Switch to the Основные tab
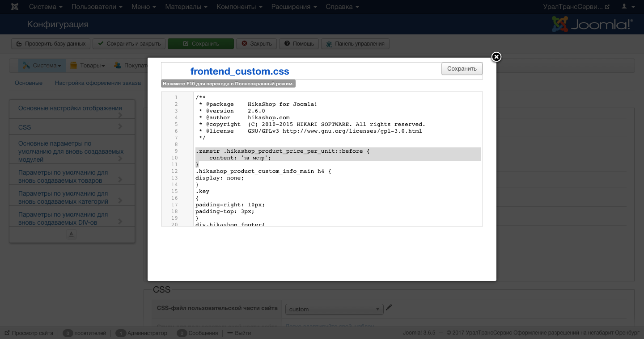 pos(29,83)
